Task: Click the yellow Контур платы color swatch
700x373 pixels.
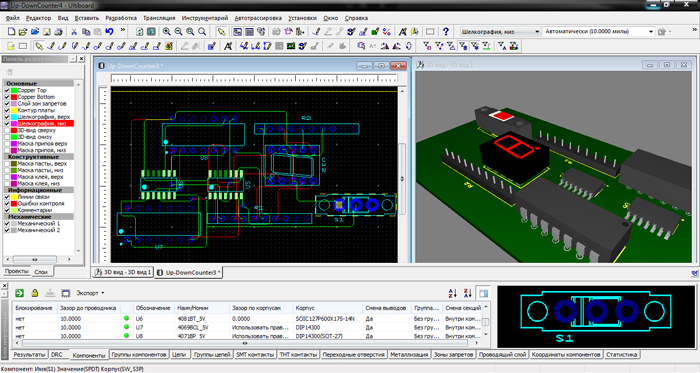Action: click(14, 110)
